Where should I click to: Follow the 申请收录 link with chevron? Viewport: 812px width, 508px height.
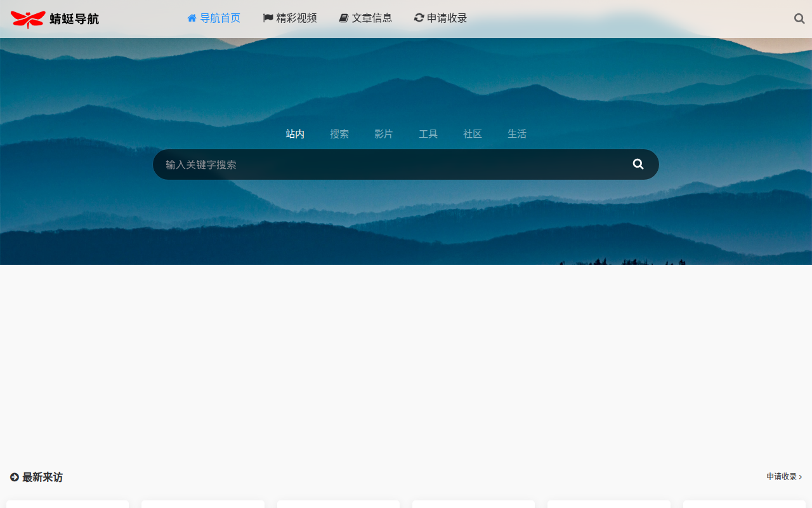pos(784,476)
